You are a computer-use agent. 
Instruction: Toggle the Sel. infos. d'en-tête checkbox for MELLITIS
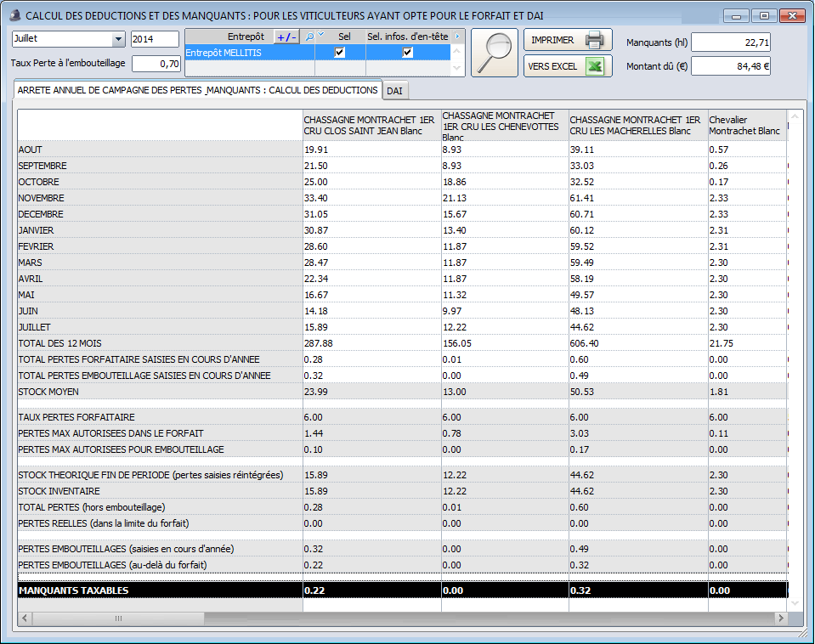[408, 53]
